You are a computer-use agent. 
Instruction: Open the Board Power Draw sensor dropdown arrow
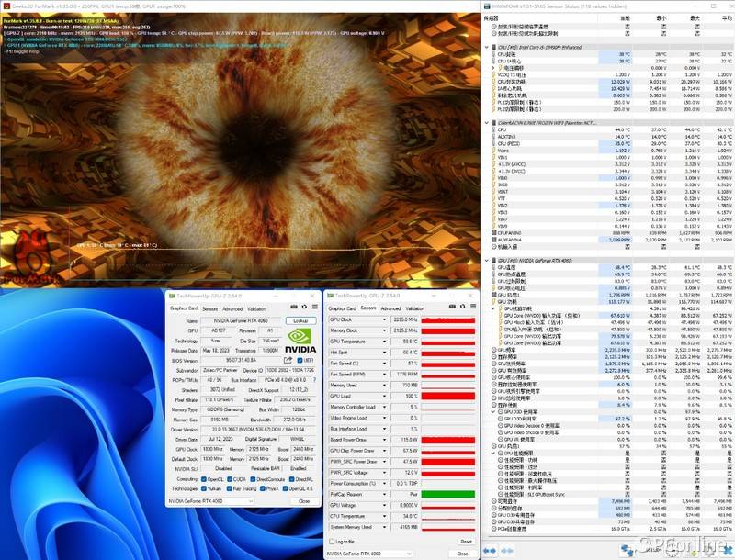click(384, 440)
